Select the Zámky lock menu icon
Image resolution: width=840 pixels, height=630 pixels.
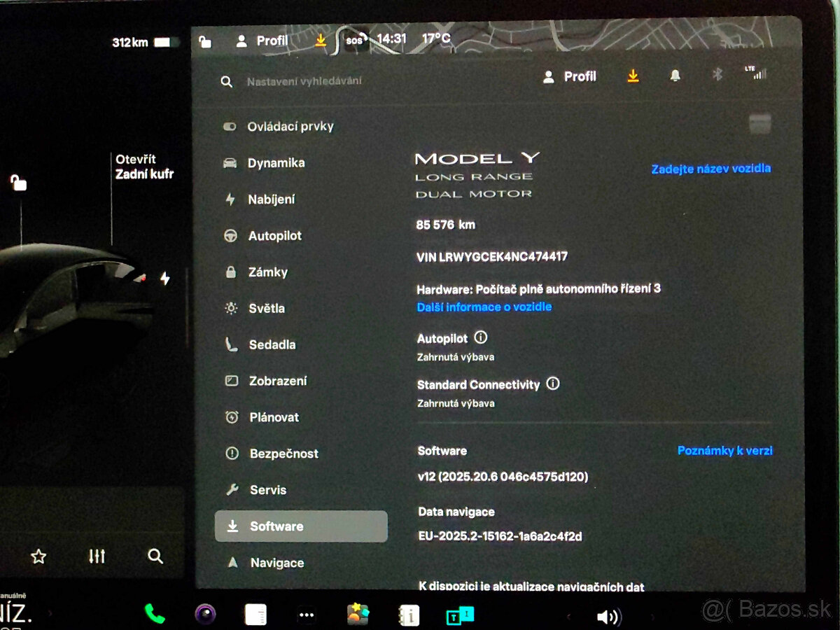pyautogui.click(x=232, y=272)
